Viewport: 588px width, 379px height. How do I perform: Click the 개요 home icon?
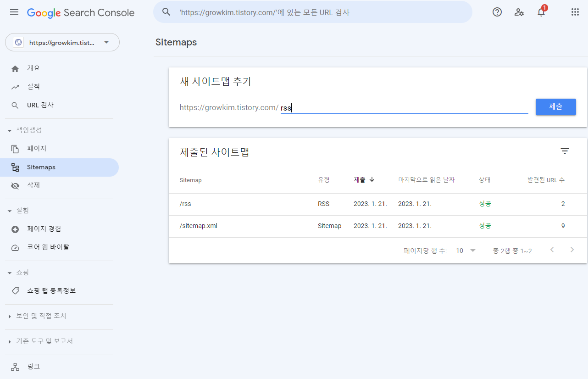tap(15, 68)
